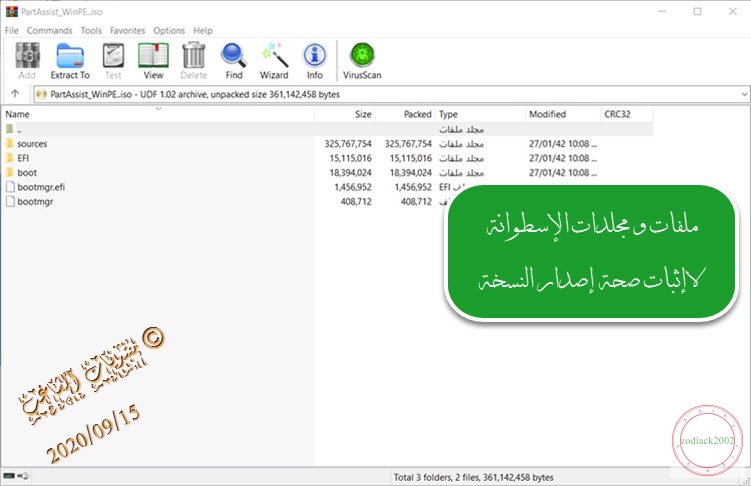Select the boot folder name
This screenshot has height=486, width=751.
click(27, 172)
